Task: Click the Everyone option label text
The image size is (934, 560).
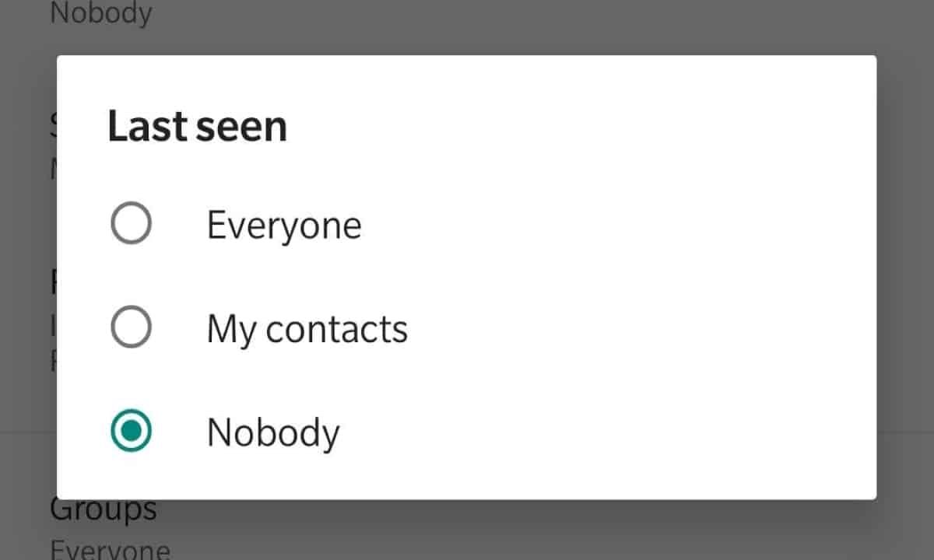Action: [284, 226]
